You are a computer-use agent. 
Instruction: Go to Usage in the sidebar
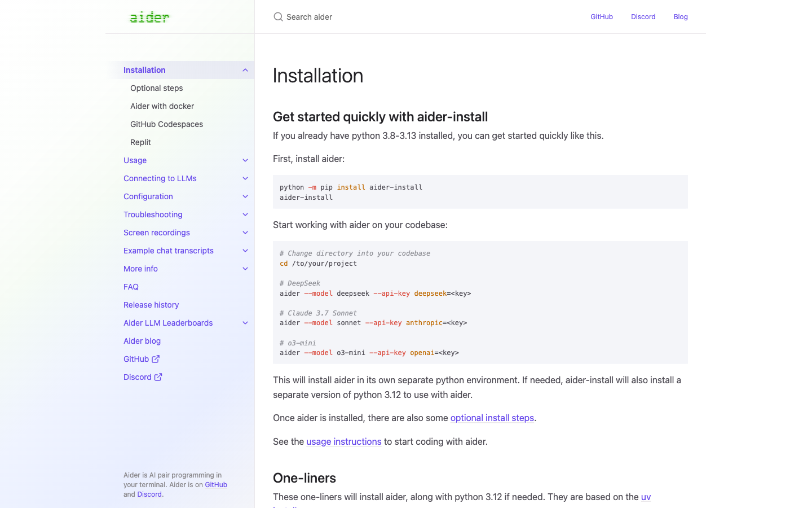point(135,160)
